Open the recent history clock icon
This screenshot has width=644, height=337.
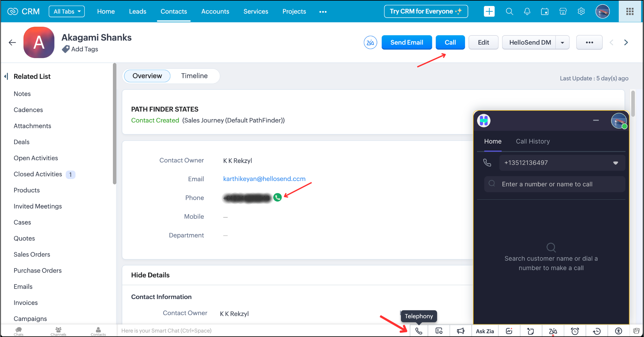(x=597, y=331)
